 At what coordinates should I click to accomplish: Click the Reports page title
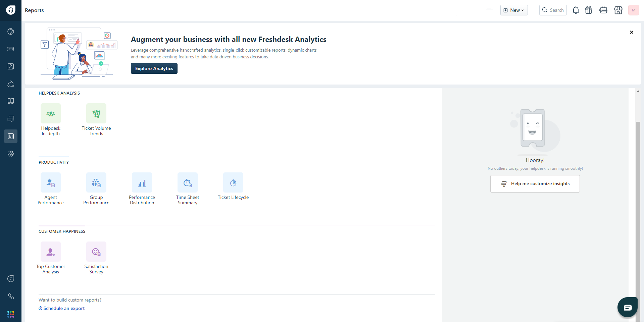(34, 10)
